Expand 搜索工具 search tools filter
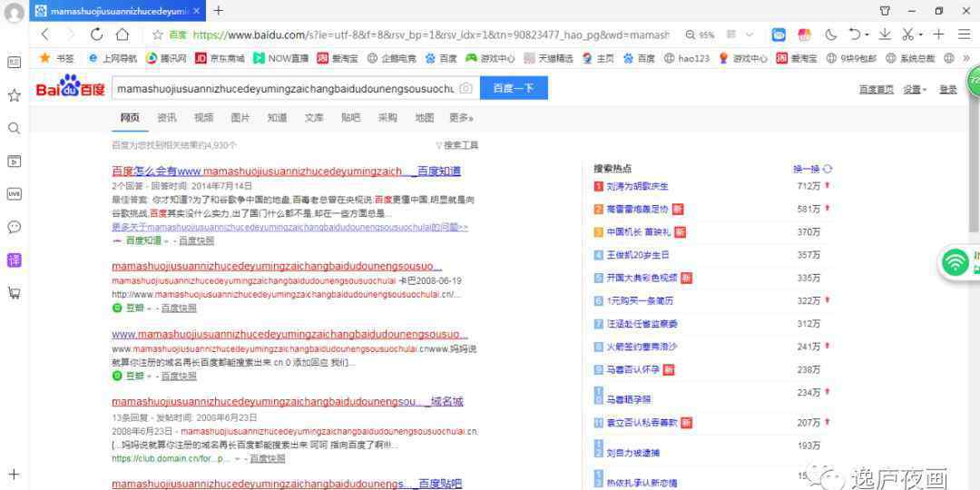Viewport: 980px width, 490px height. (x=456, y=145)
